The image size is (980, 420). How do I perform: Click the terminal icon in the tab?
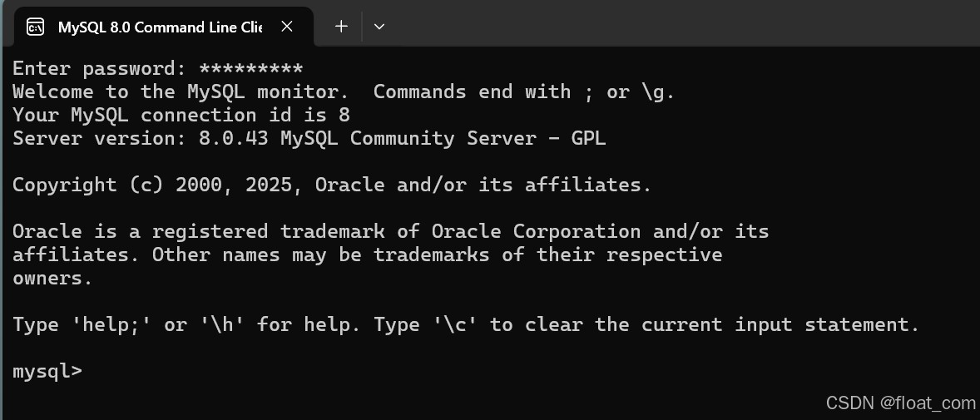pyautogui.click(x=35, y=27)
